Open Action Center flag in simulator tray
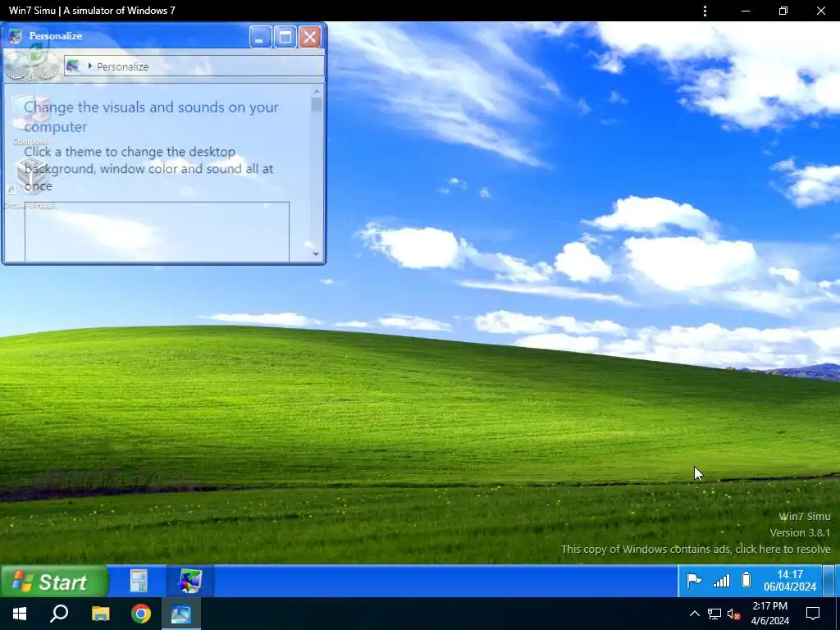Screen dimensions: 840x630 [694, 581]
